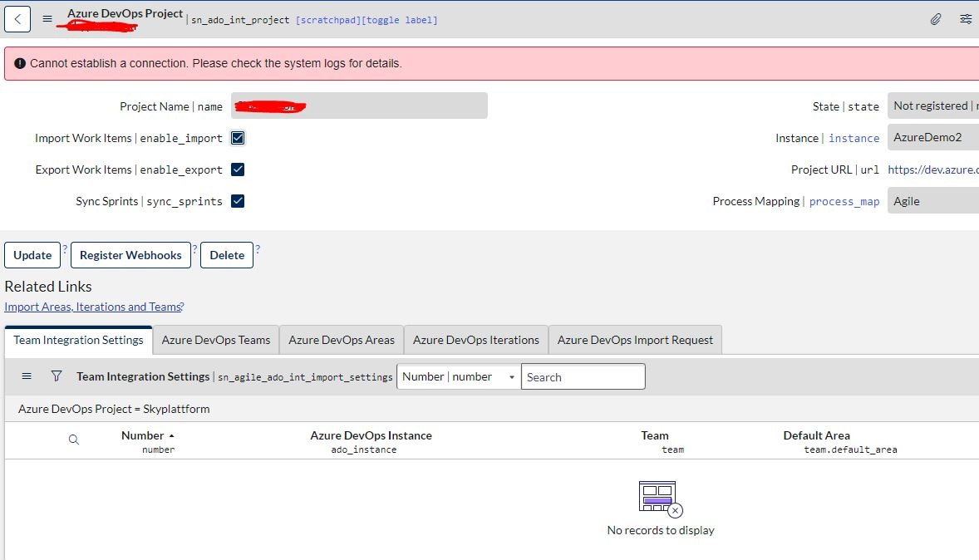Viewport: 979px width, 560px height.
Task: Open the list context menu icon
Action: tap(27, 376)
